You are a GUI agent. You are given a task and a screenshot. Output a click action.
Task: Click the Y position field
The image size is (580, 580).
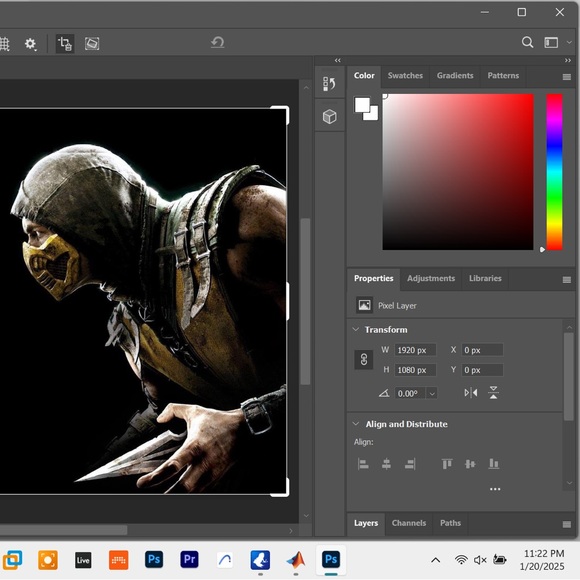tap(482, 370)
